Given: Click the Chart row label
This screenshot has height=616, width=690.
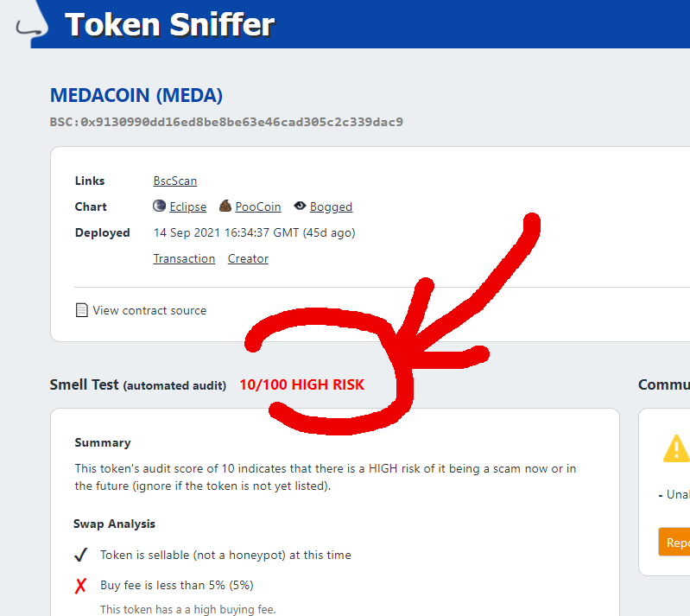Looking at the screenshot, I should 91,207.
